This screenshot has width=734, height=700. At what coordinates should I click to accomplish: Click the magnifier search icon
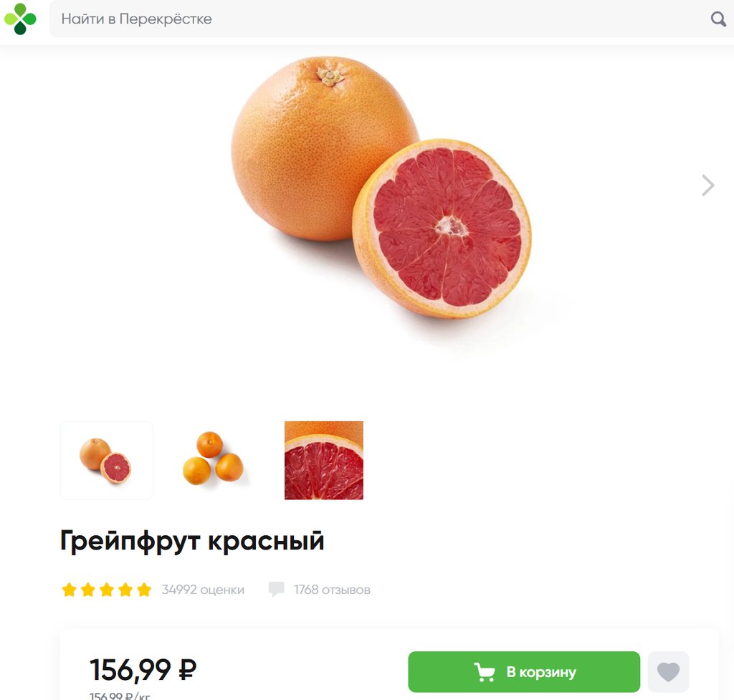pyautogui.click(x=718, y=19)
